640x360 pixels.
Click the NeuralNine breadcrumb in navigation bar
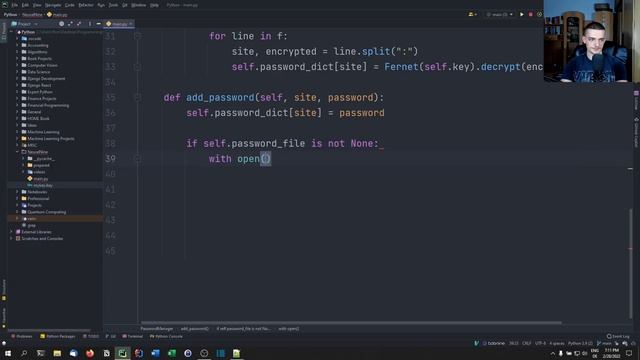tap(32, 15)
